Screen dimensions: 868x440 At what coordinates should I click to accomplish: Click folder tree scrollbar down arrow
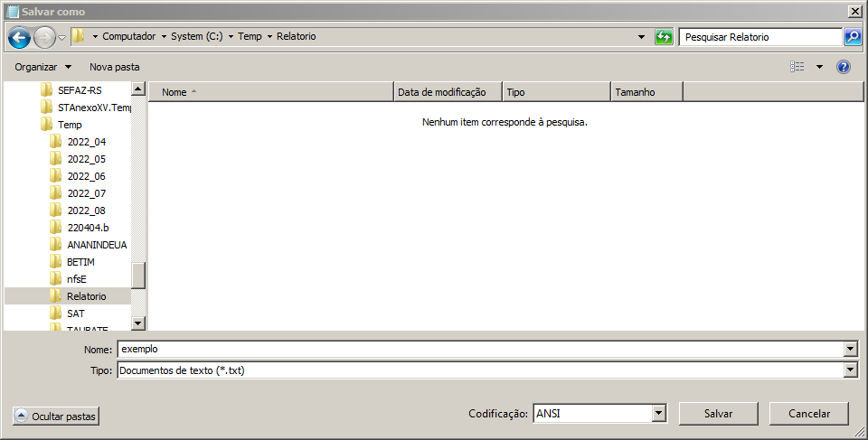click(138, 323)
